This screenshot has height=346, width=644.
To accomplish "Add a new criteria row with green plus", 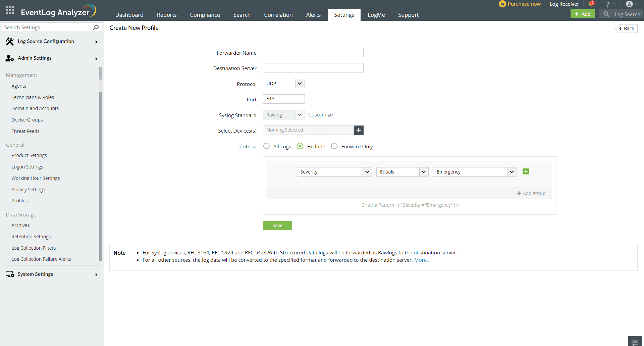I will [526, 171].
